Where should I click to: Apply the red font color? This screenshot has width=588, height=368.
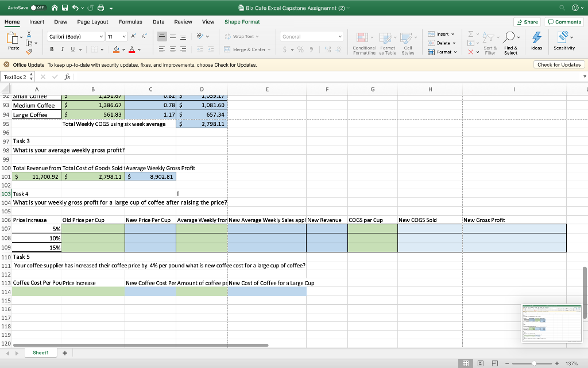pos(132,49)
